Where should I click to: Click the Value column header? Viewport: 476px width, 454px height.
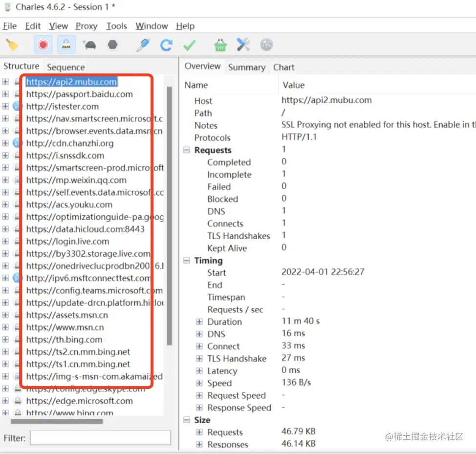point(294,85)
